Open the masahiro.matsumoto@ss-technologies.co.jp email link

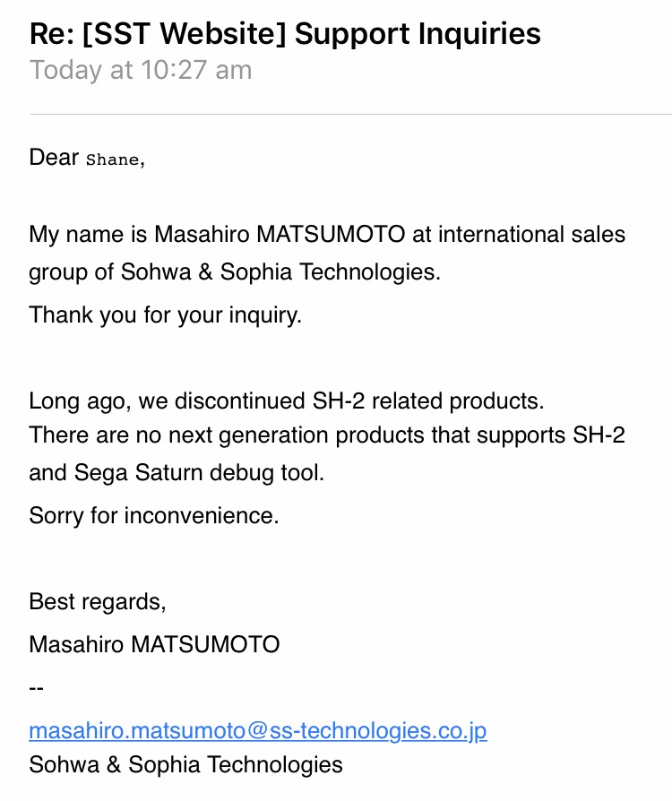click(257, 730)
